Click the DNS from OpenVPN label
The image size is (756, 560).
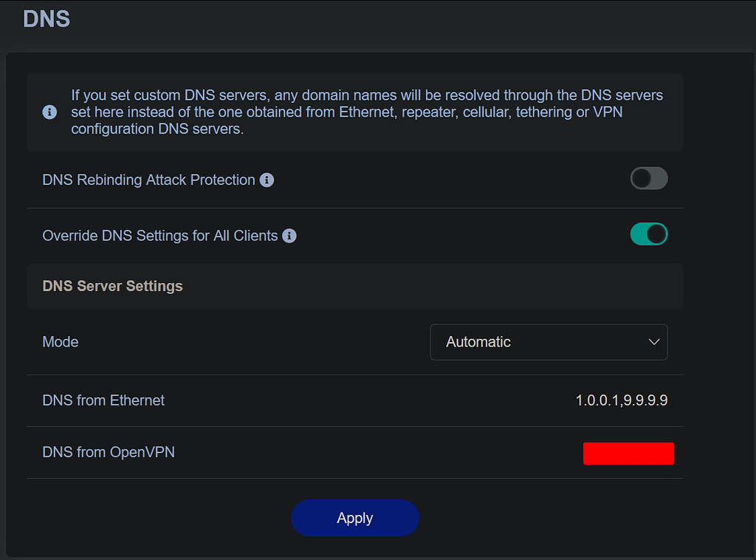point(108,453)
